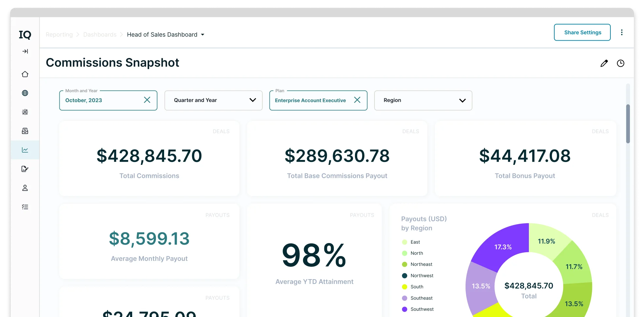Image resolution: width=644 pixels, height=317 pixels.
Task: Select the Southwest legend swatch on donut chart
Action: pyautogui.click(x=405, y=309)
